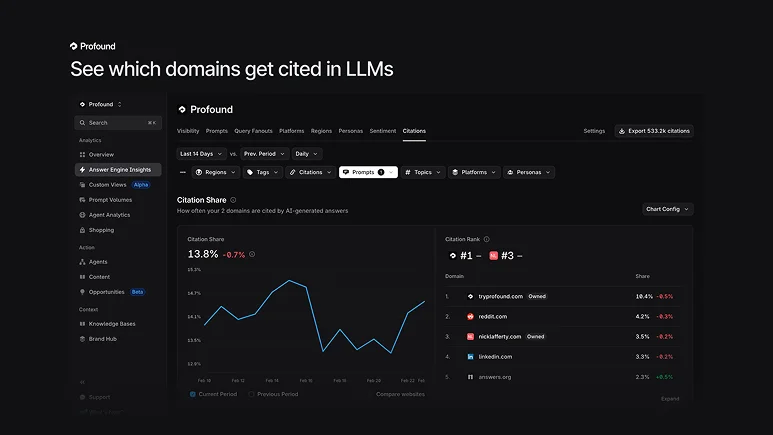773x435 pixels.
Task: Click the Agents icon under Action
Action: click(x=82, y=262)
